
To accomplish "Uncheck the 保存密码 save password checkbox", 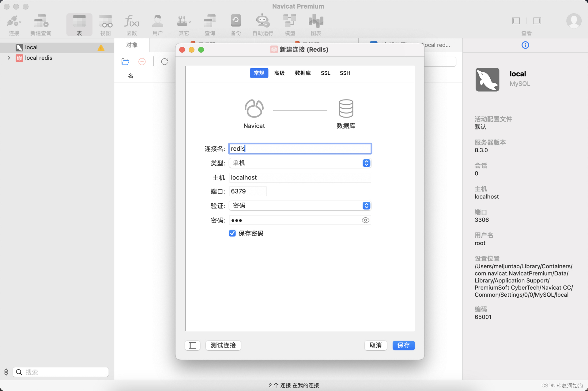I will 232,233.
